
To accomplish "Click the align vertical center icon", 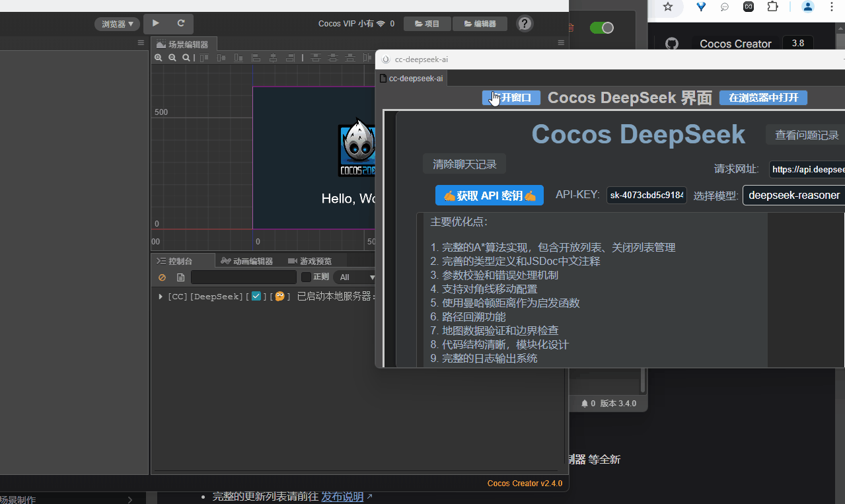I will click(x=221, y=58).
